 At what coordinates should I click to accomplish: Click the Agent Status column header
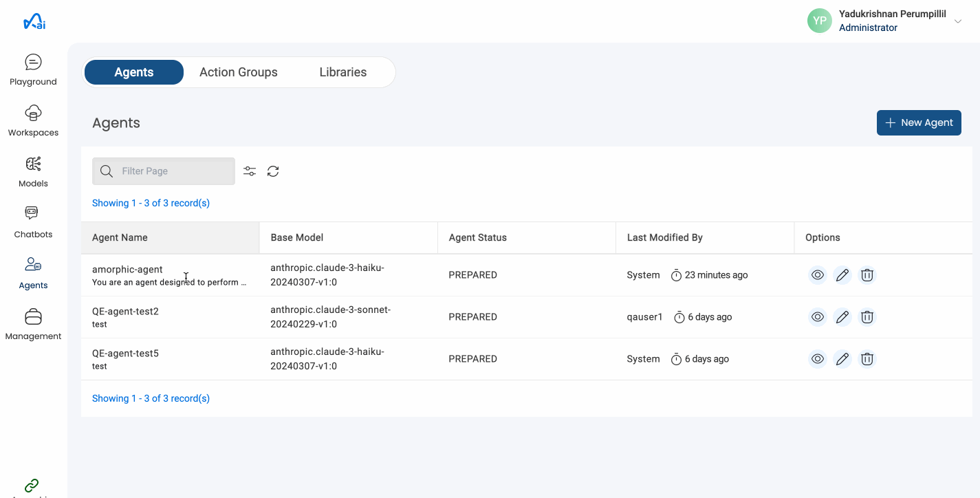point(527,237)
